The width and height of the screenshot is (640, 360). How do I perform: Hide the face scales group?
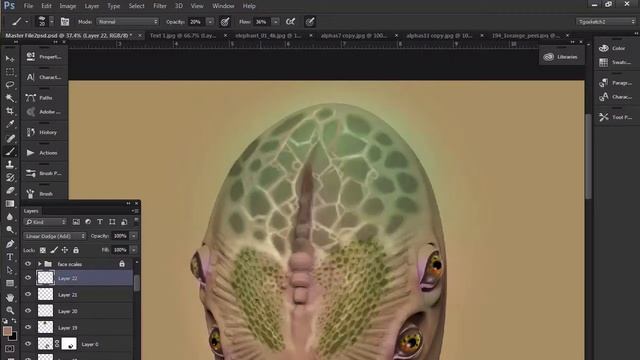pos(28,264)
